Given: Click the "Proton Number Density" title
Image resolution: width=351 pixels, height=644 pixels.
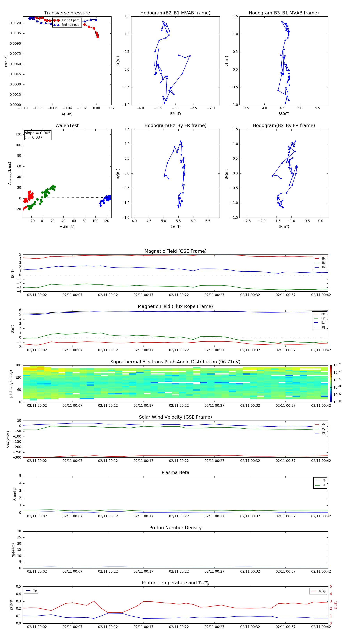Looking at the screenshot, I should [175, 528].
